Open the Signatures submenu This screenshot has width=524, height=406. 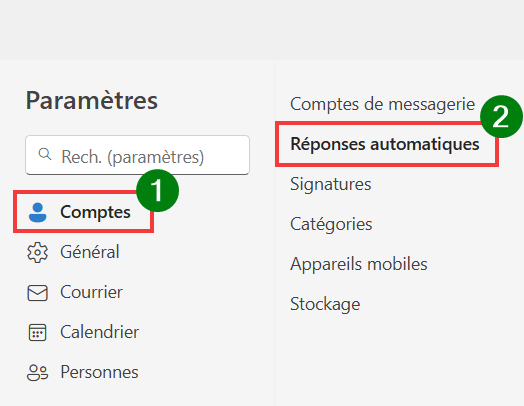pyautogui.click(x=331, y=184)
